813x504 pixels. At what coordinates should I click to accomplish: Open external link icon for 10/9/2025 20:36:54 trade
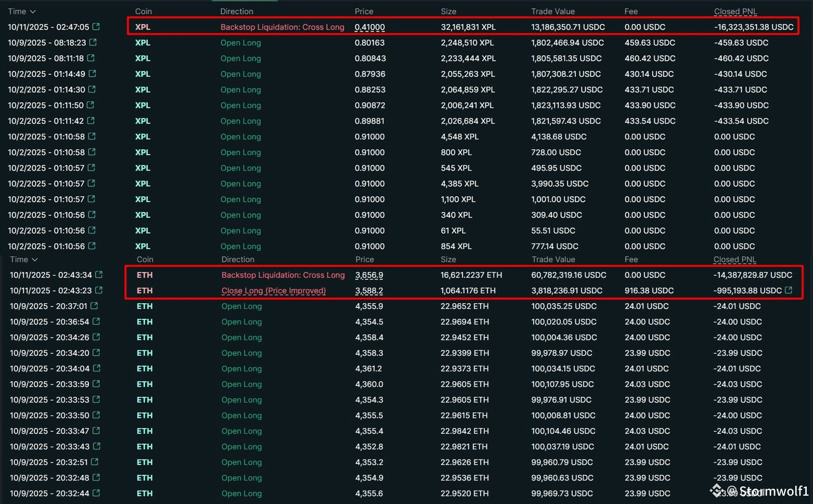point(96,321)
